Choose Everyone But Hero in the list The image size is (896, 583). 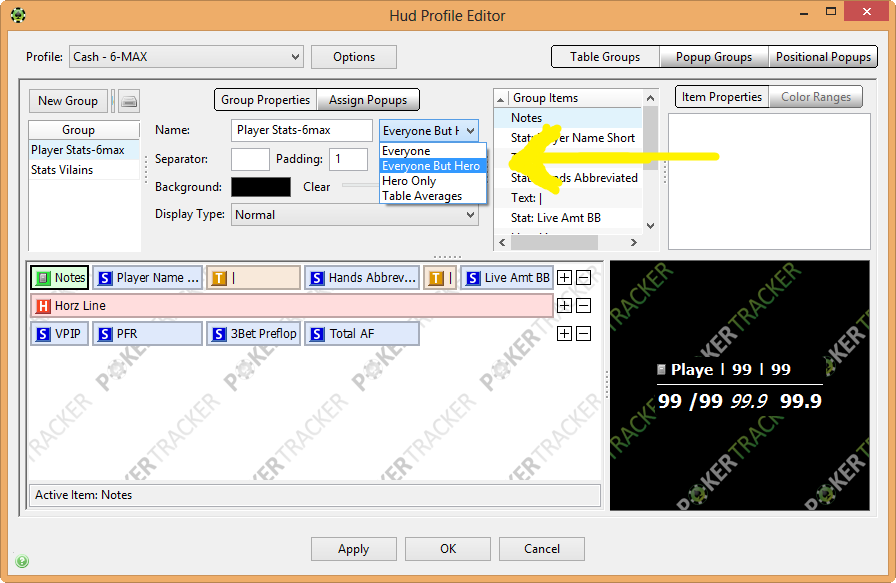[434, 166]
